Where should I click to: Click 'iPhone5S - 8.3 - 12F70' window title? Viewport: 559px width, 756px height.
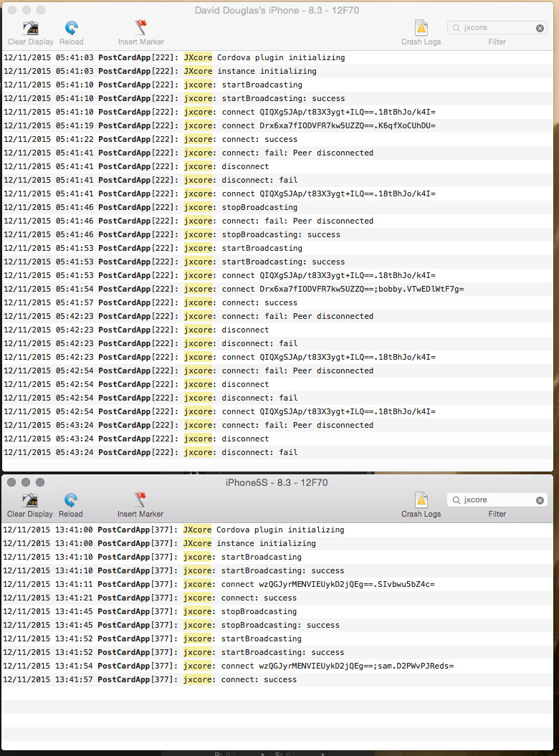pyautogui.click(x=277, y=483)
